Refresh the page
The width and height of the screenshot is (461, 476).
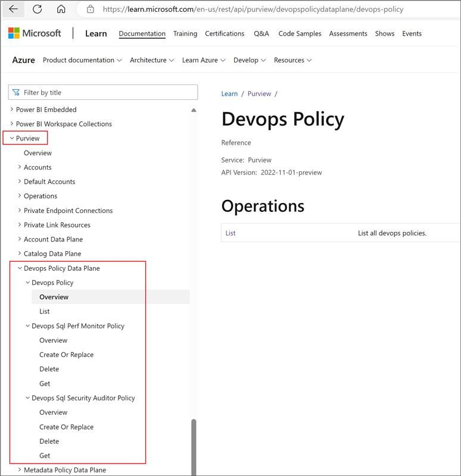pos(38,8)
